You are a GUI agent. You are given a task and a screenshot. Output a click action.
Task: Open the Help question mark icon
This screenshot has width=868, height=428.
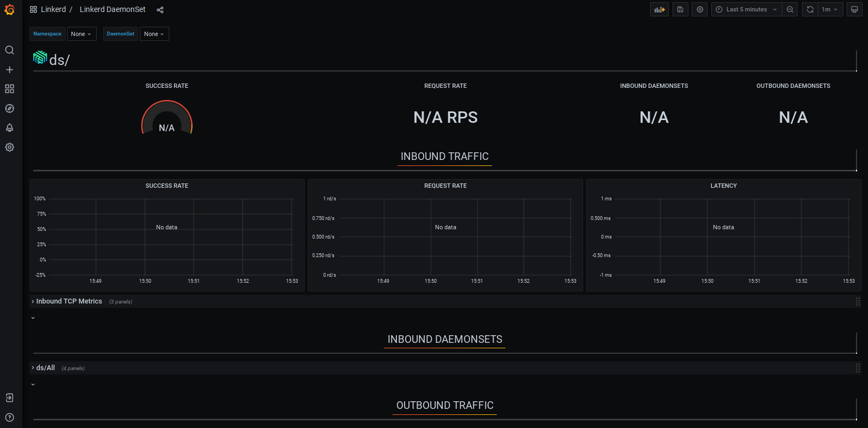pyautogui.click(x=9, y=418)
